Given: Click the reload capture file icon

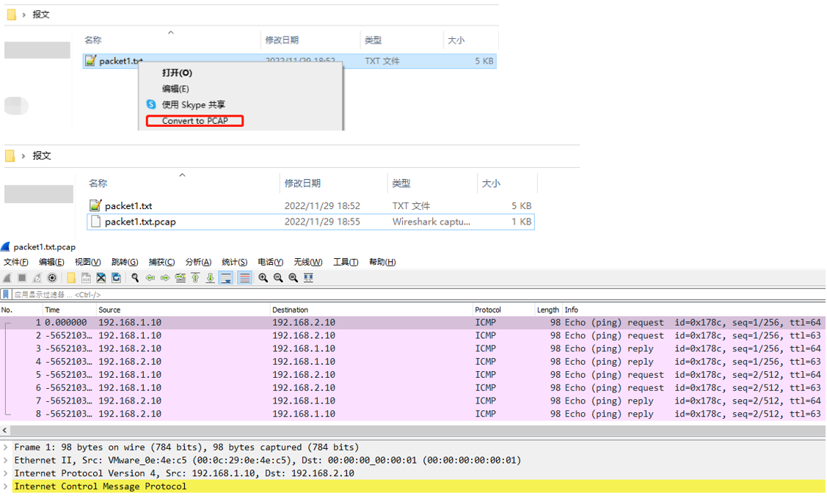Looking at the screenshot, I should [116, 278].
